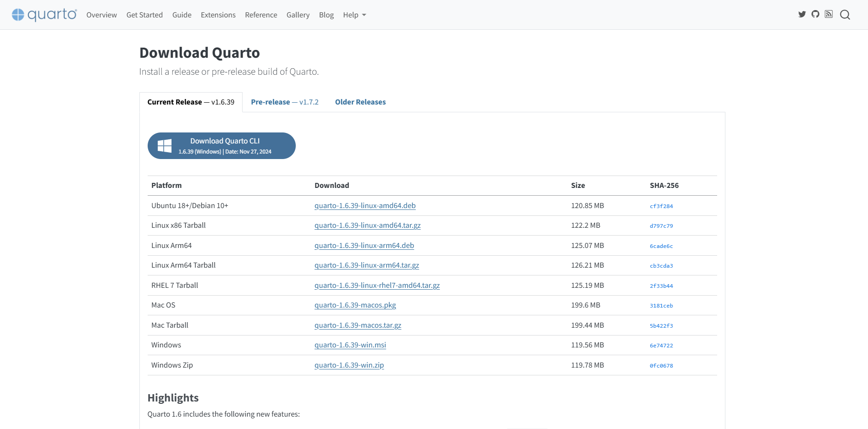Click the Highlights section heading
Viewport: 868px width, 429px height.
pyautogui.click(x=173, y=398)
